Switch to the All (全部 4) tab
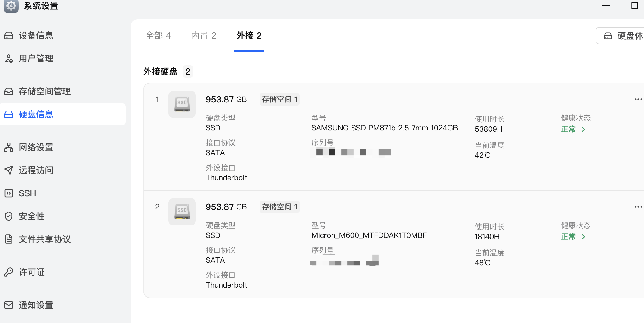 [158, 36]
